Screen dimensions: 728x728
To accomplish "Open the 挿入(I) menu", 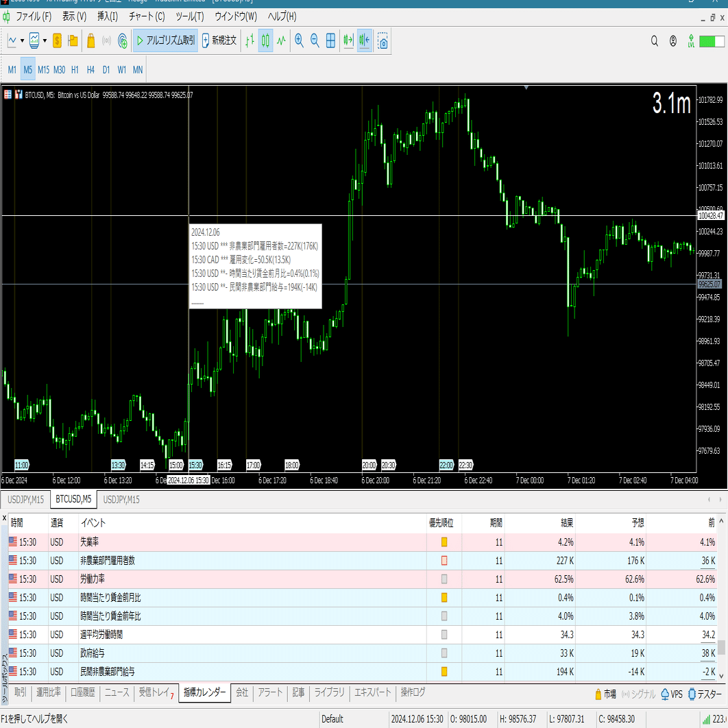I will [x=107, y=16].
